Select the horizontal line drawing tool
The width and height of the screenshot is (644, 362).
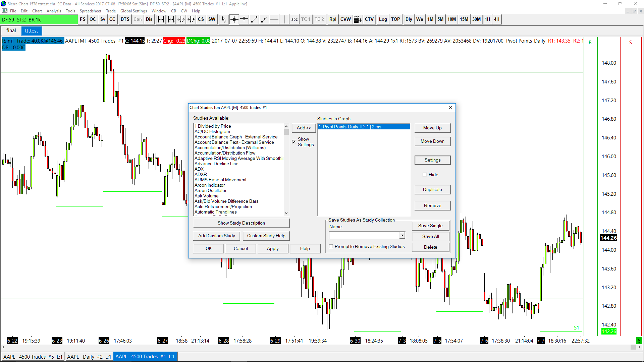click(x=274, y=19)
